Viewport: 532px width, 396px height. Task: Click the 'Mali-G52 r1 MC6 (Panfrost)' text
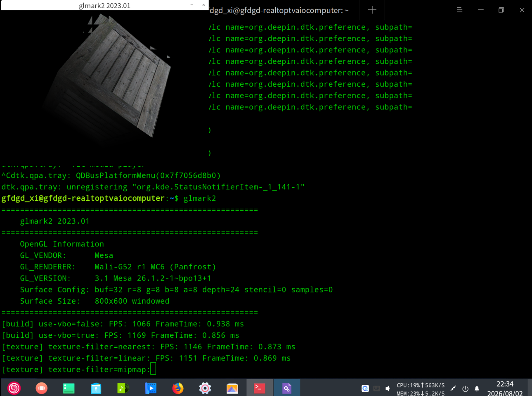[155, 267]
